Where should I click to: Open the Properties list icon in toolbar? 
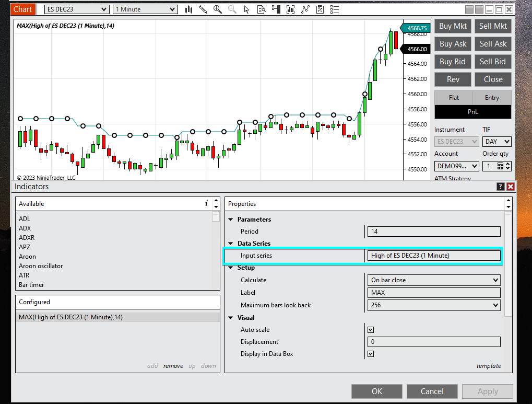pyautogui.click(x=335, y=9)
